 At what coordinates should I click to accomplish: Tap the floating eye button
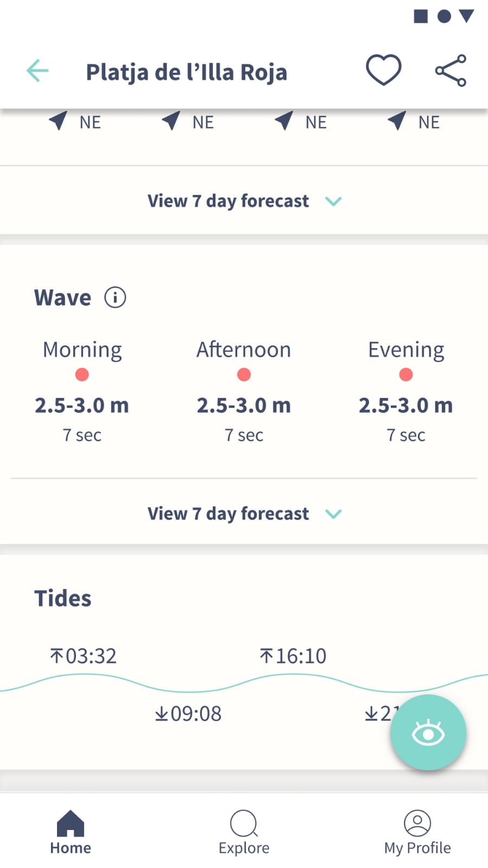point(428,732)
